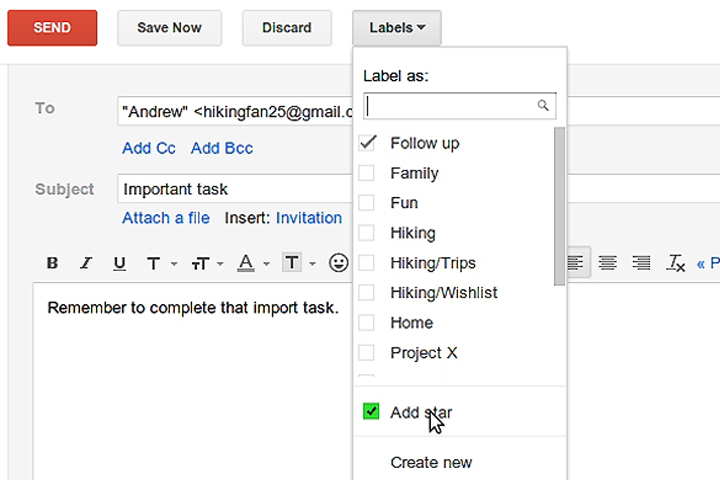The width and height of the screenshot is (720, 480).
Task: Check the Family label checkbox
Action: click(x=367, y=173)
